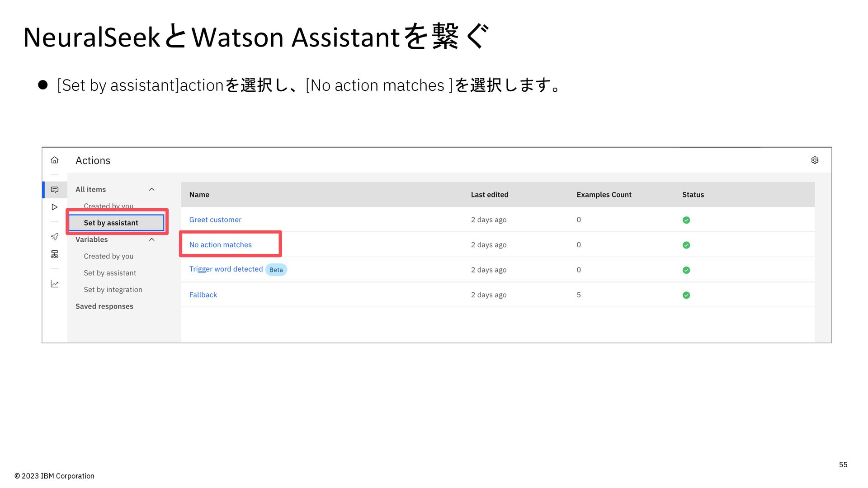Screen dimensions: 868x488
Task: Select the Variables heading
Action: point(91,239)
